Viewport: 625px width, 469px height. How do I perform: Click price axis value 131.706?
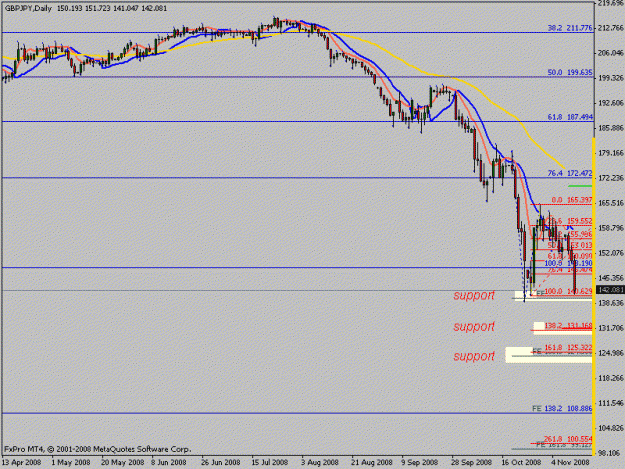(611, 328)
